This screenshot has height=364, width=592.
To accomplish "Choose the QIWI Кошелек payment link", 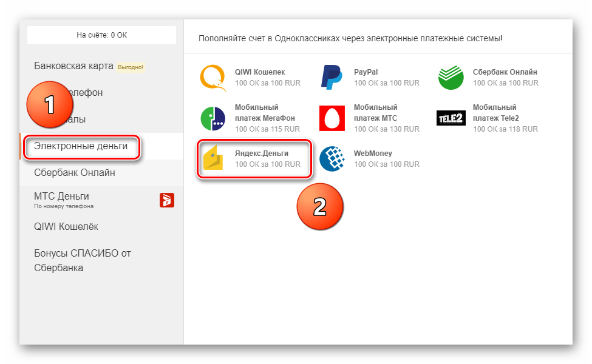I will (260, 72).
